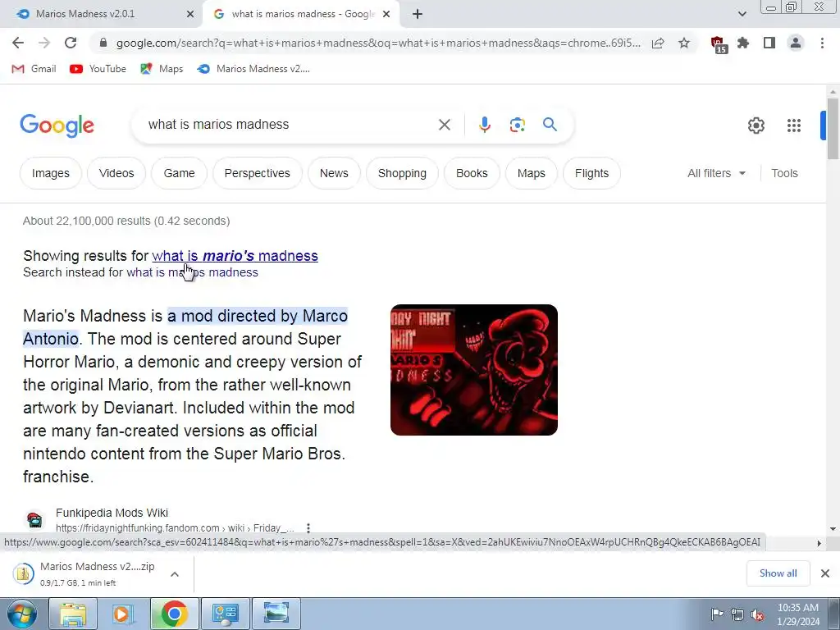Filter results by Videos
This screenshot has width=840, height=630.
coord(116,173)
